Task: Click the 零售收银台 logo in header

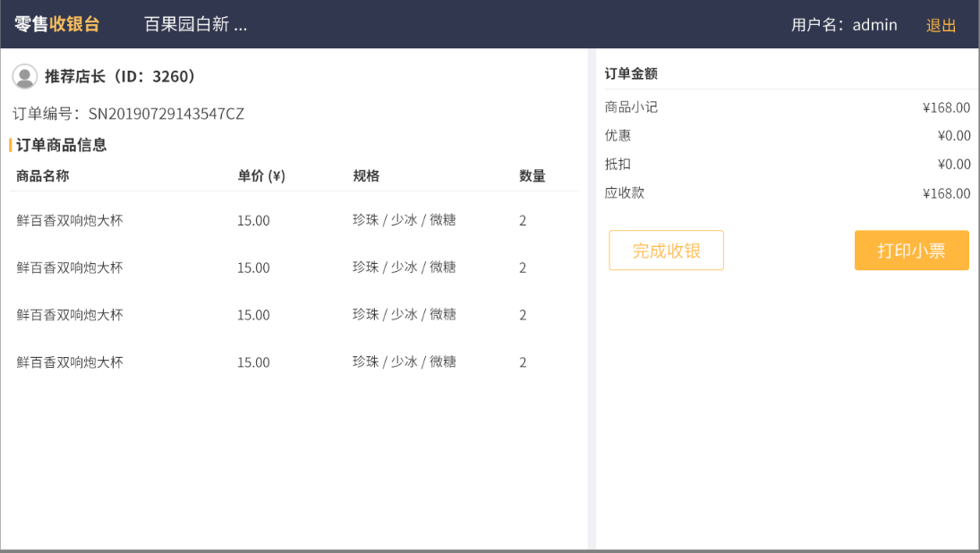Action: [x=56, y=24]
